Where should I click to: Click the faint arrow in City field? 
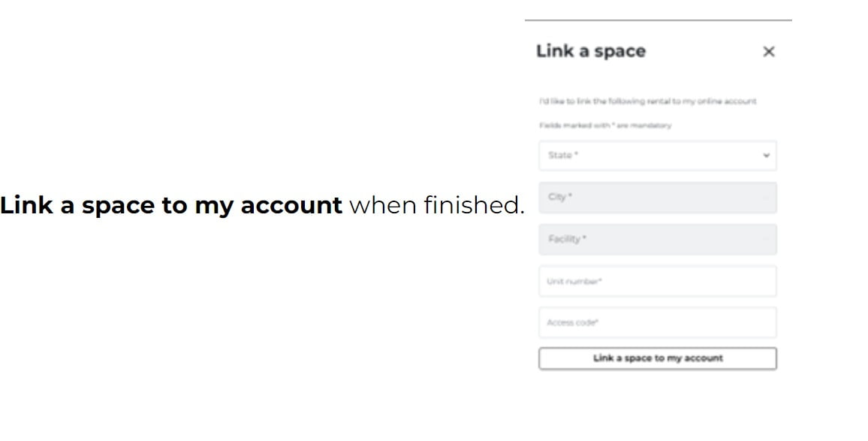[767, 198]
